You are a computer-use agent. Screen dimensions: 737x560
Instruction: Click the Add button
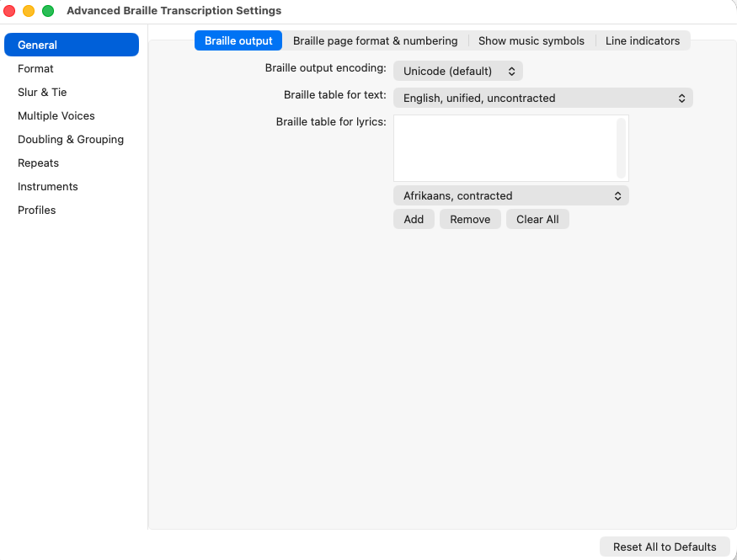[414, 219]
